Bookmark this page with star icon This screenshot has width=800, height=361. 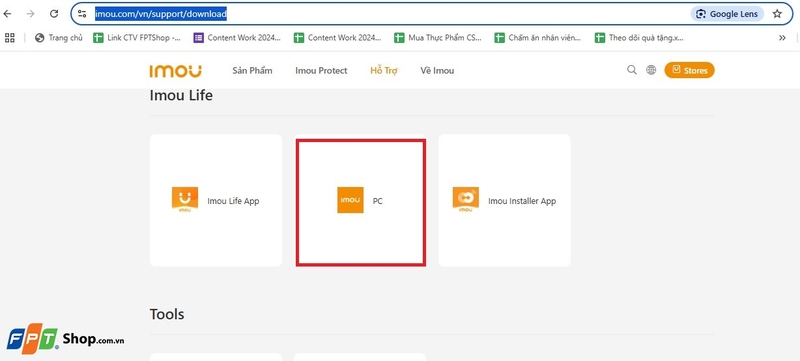pyautogui.click(x=777, y=14)
